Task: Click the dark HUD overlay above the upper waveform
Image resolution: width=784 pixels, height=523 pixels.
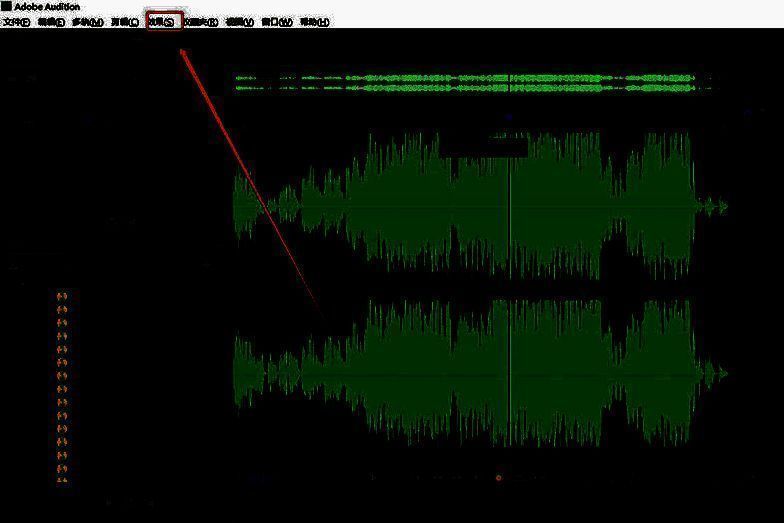Action: click(x=483, y=146)
